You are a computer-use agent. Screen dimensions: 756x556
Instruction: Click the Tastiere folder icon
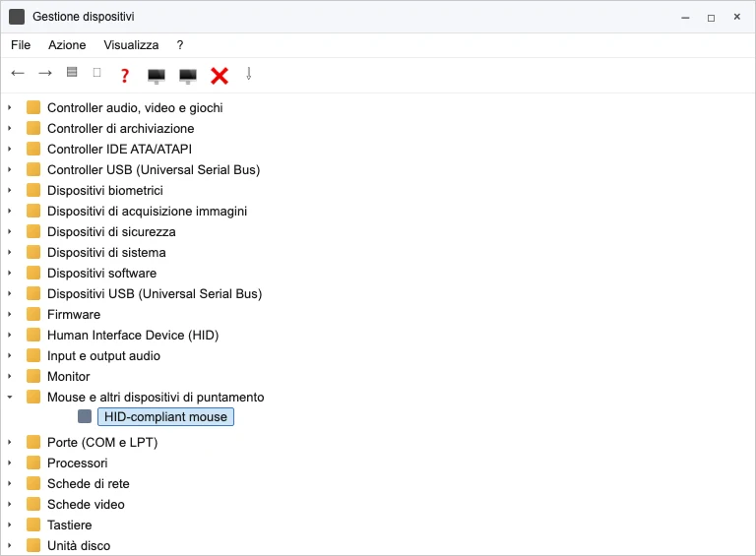[33, 525]
